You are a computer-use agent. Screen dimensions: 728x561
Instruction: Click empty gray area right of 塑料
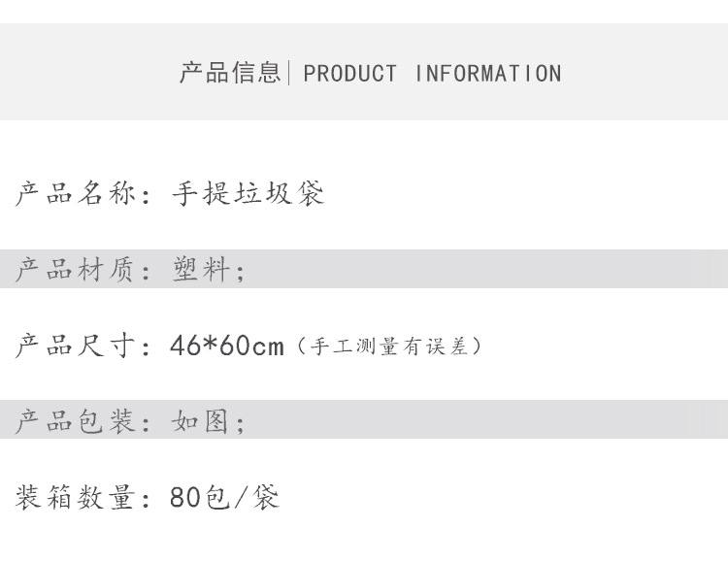tap(485, 270)
